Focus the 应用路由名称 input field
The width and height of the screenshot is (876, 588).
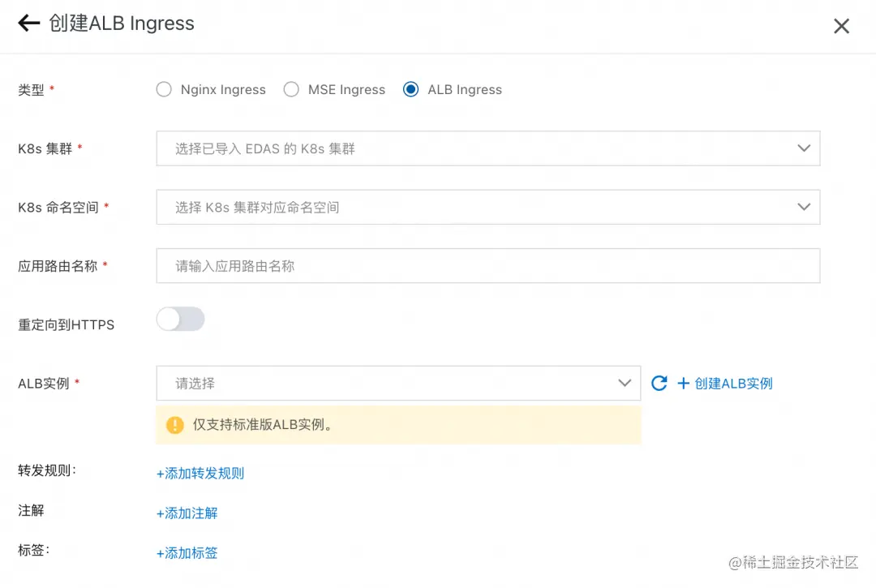487,266
